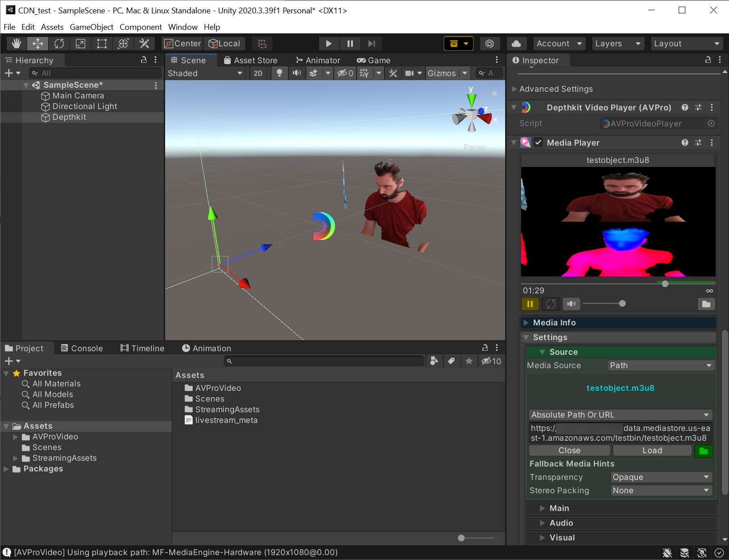Open the GameObject menu
The width and height of the screenshot is (729, 560).
coord(91,27)
